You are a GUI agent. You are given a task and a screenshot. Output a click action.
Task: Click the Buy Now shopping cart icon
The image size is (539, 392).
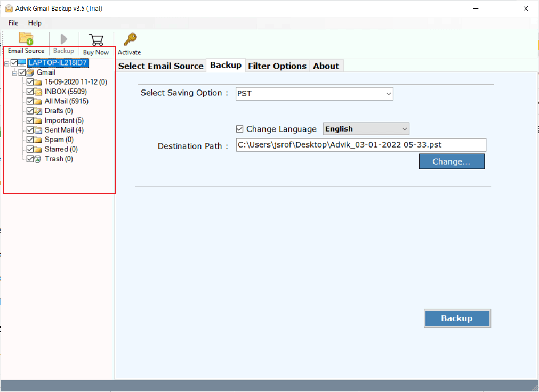click(x=96, y=39)
